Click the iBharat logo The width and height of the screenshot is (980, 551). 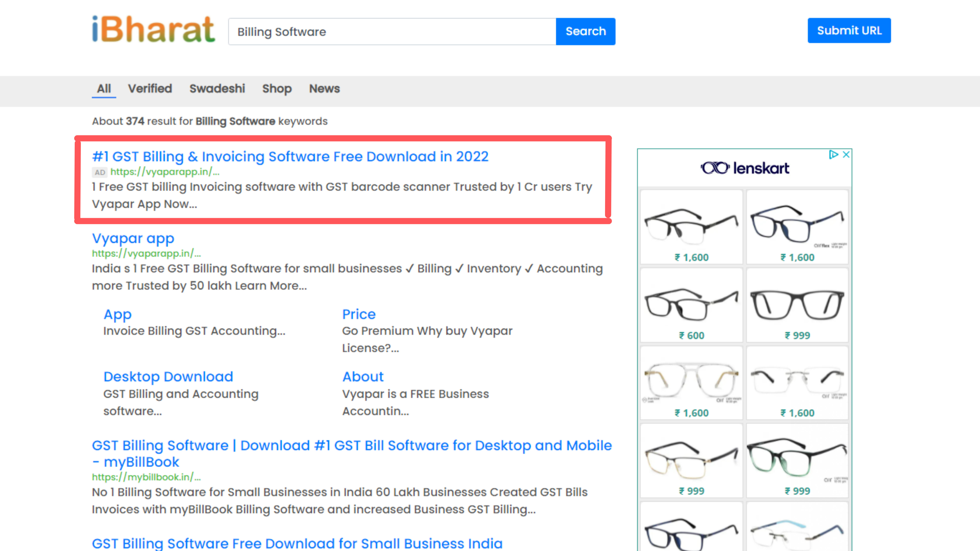[153, 29]
